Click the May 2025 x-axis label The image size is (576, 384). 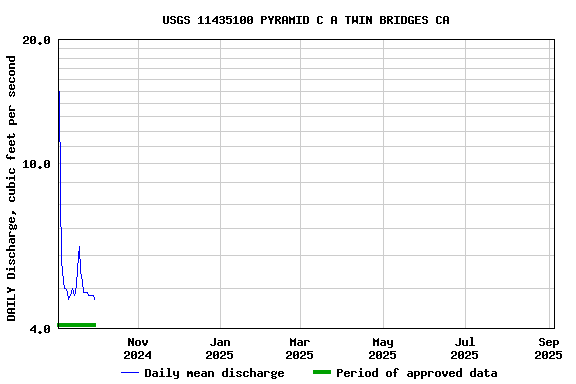(383, 348)
